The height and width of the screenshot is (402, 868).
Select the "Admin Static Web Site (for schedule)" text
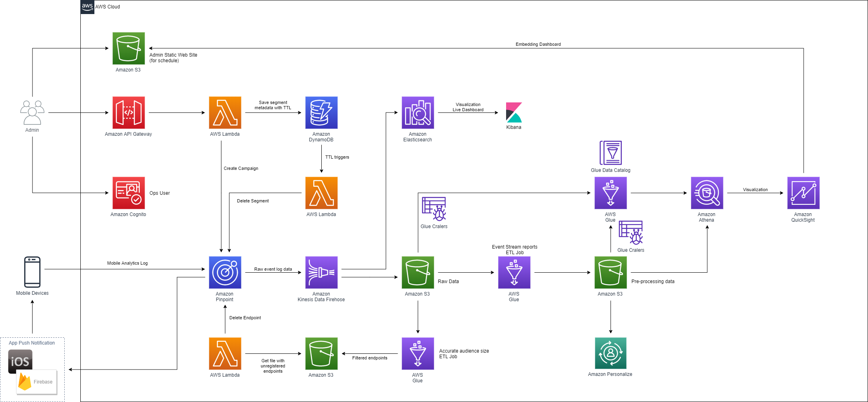(173, 58)
